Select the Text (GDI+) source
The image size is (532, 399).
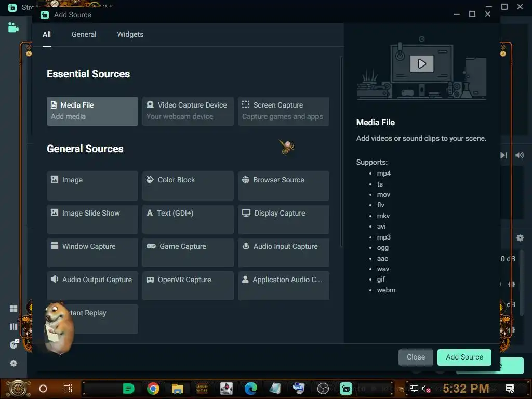click(188, 219)
